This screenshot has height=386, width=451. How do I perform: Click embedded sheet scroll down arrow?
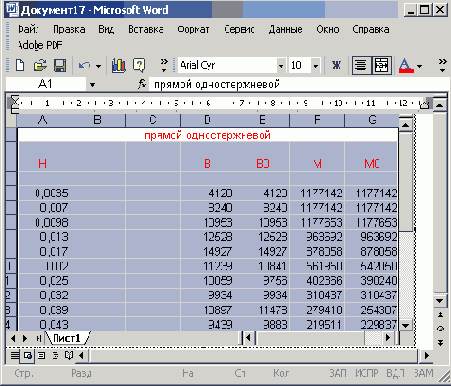pos(406,325)
